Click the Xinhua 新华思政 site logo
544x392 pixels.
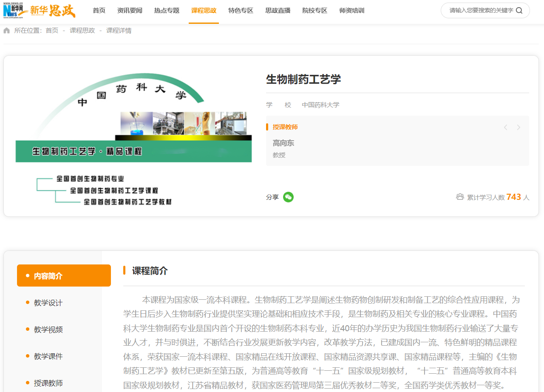click(x=40, y=11)
